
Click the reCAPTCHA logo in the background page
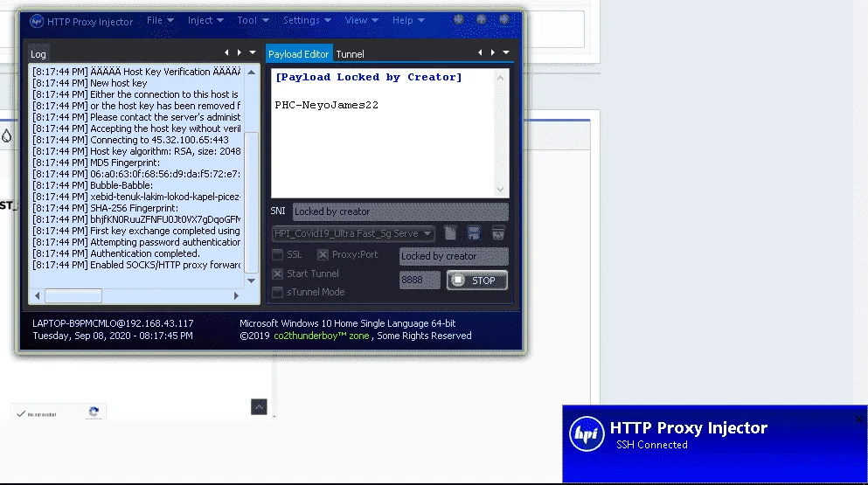[x=94, y=412]
